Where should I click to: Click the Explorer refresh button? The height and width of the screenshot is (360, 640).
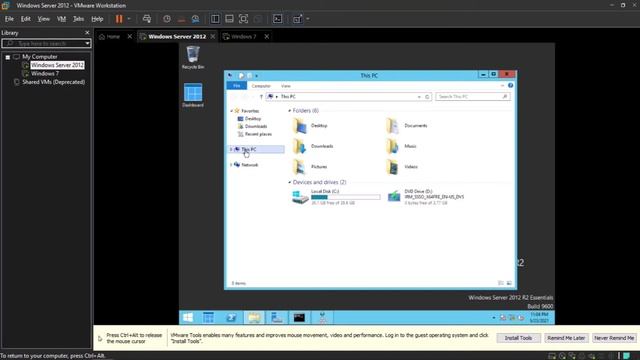pos(427,97)
